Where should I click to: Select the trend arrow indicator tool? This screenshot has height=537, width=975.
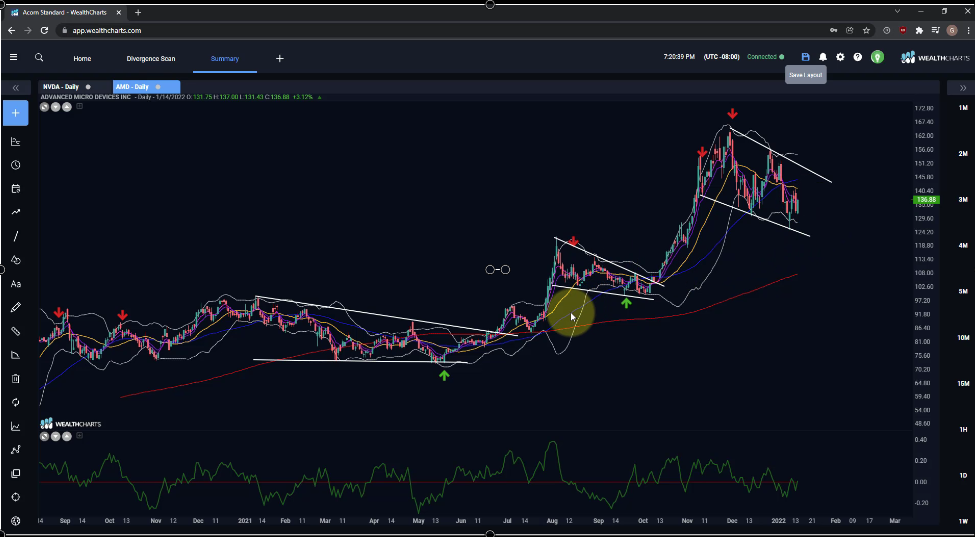pos(16,213)
